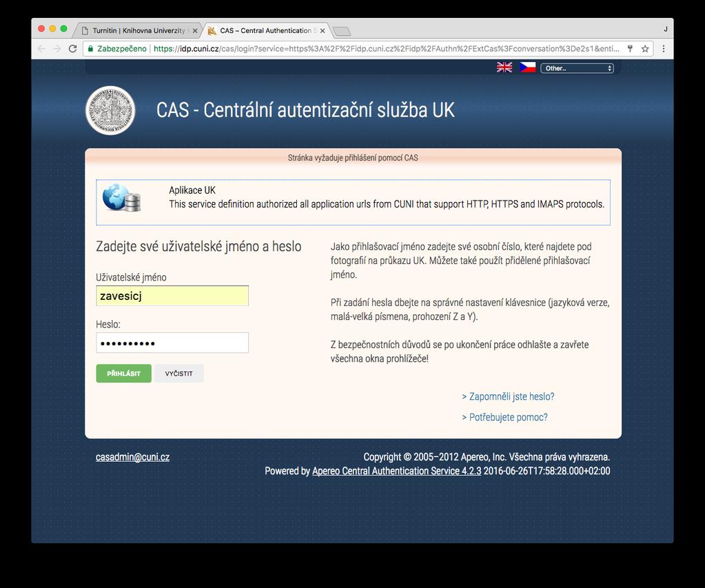Switch language via the Czech flag icon

(x=527, y=68)
